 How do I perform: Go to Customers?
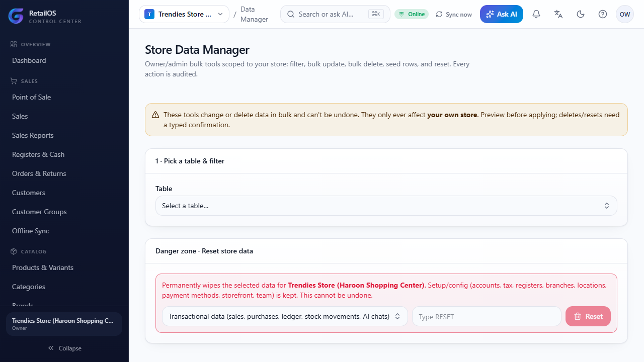64,193
